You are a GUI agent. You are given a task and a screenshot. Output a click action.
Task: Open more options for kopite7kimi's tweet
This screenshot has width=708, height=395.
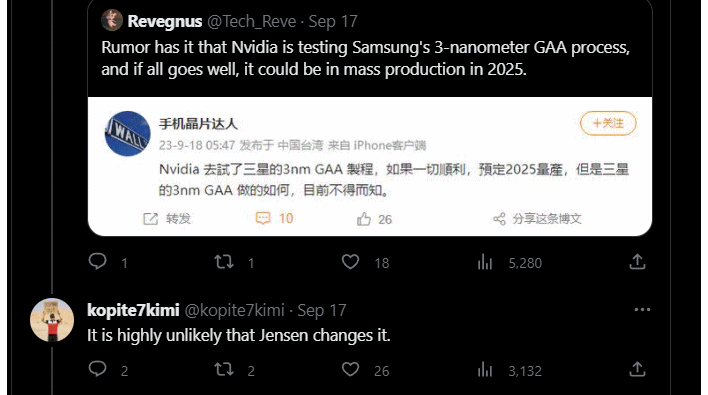point(642,310)
